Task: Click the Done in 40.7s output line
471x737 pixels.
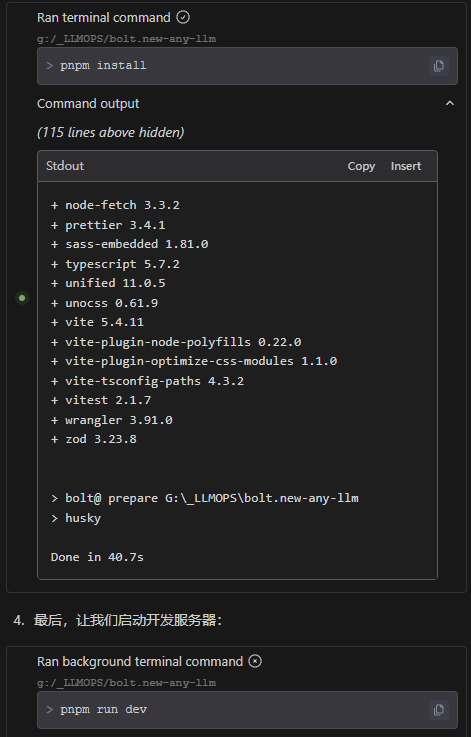Action: [x=97, y=557]
